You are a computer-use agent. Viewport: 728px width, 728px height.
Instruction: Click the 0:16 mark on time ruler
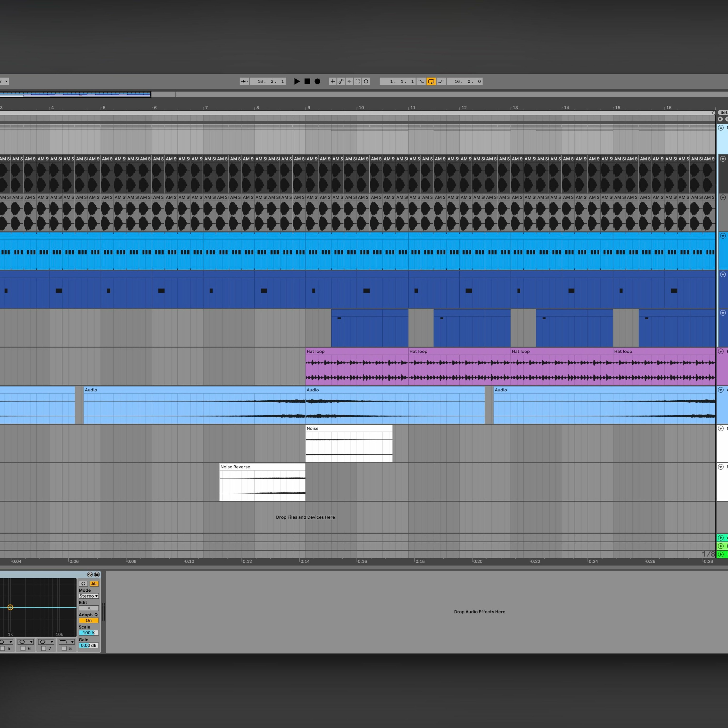click(362, 561)
